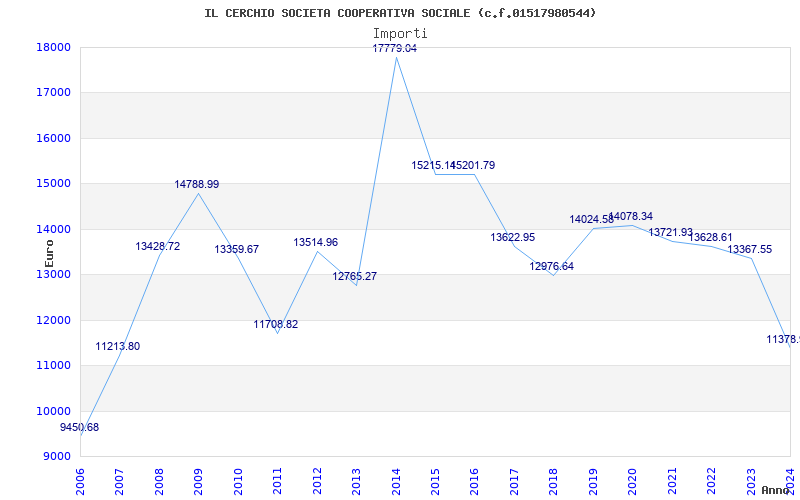This screenshot has height=500, width=800.
Task: Click the Anno x-axis label
Action: click(776, 490)
